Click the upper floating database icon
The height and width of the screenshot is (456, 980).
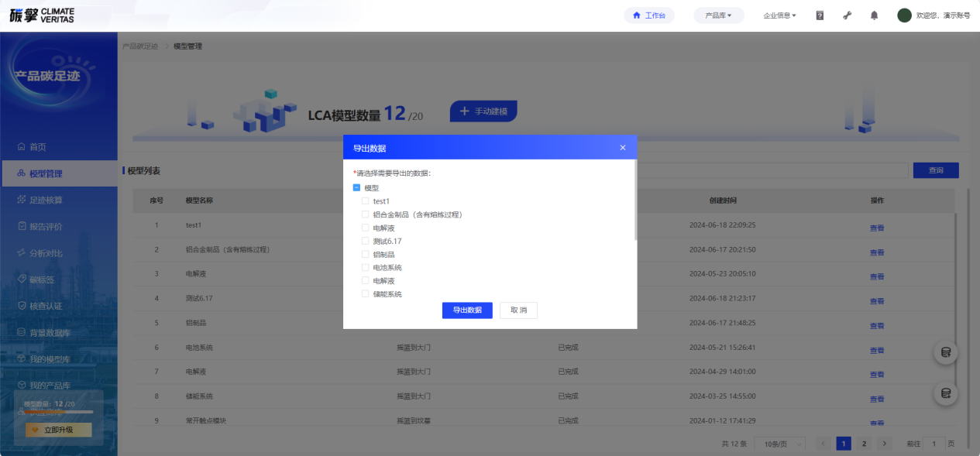945,353
